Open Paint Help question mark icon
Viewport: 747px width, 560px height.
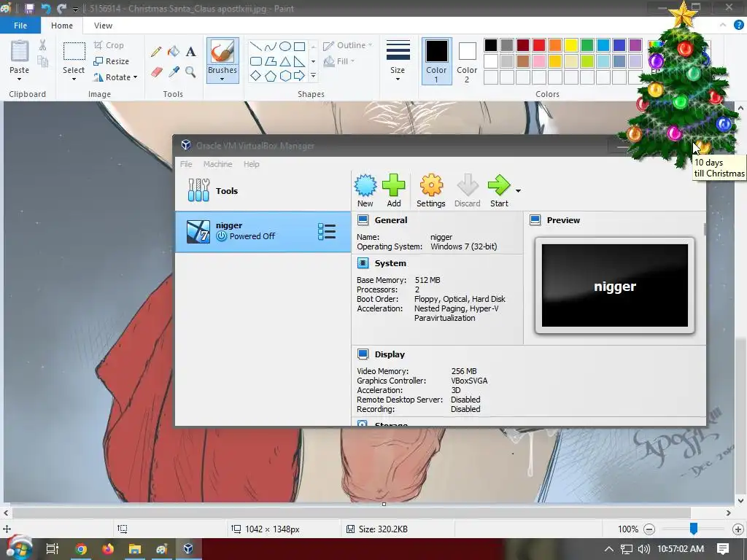coord(738,26)
